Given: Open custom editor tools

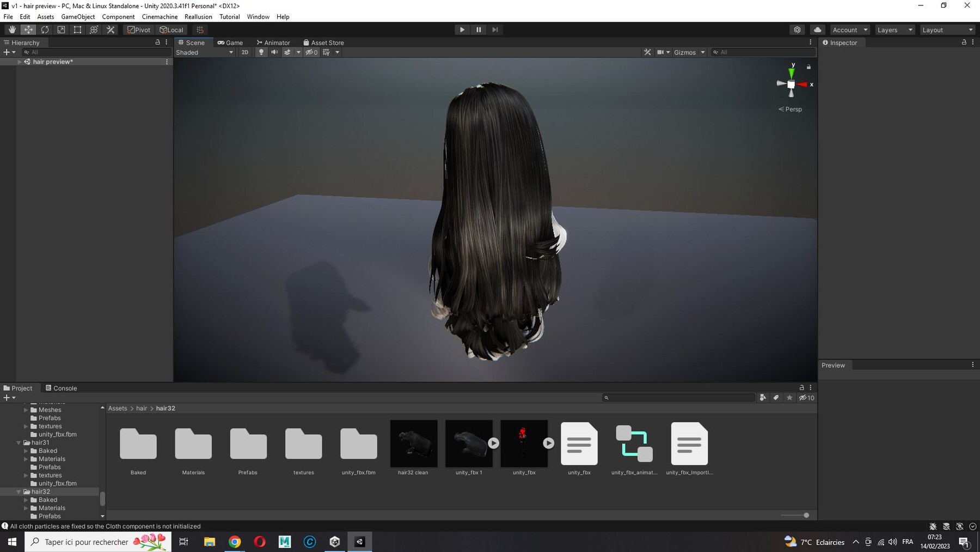Looking at the screenshot, I should pos(111,30).
